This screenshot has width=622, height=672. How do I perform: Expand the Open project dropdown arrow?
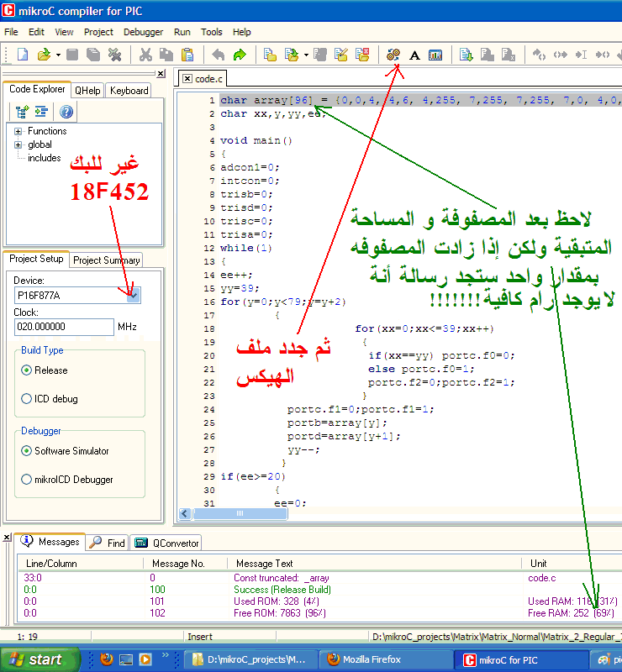coord(306,55)
